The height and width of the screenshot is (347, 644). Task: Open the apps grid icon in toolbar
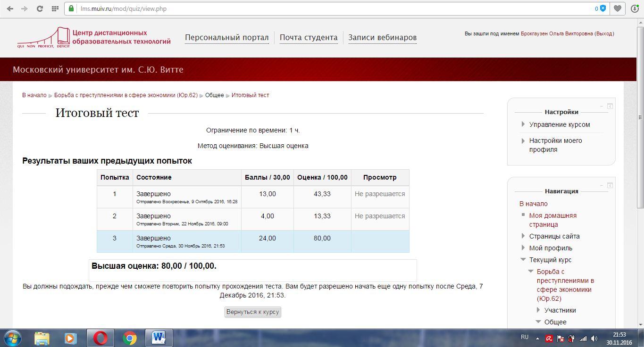(x=55, y=8)
